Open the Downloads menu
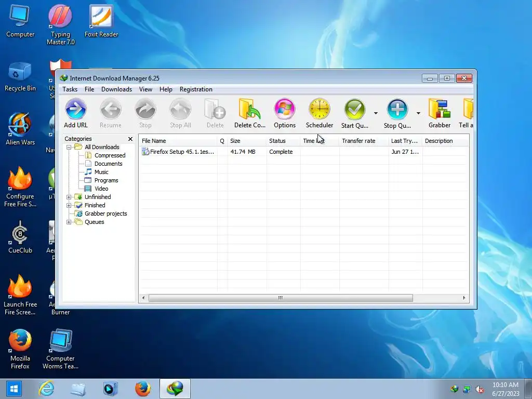 [x=116, y=89]
